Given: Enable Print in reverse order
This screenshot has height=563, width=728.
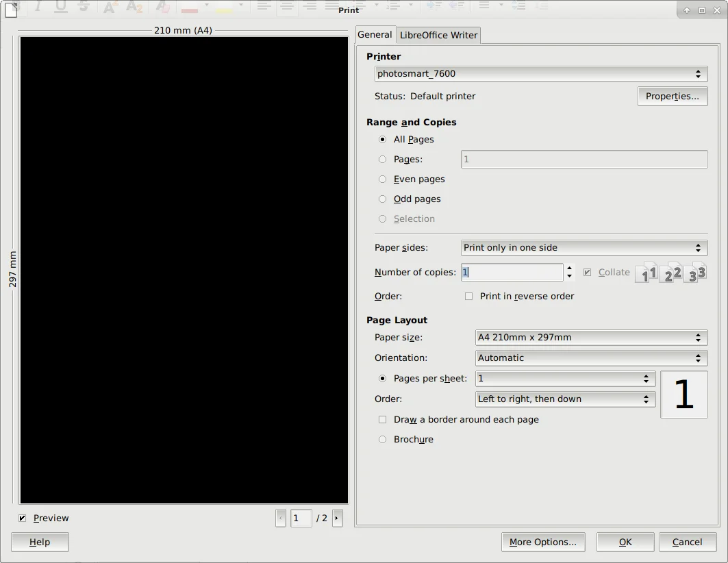Looking at the screenshot, I should [x=469, y=296].
